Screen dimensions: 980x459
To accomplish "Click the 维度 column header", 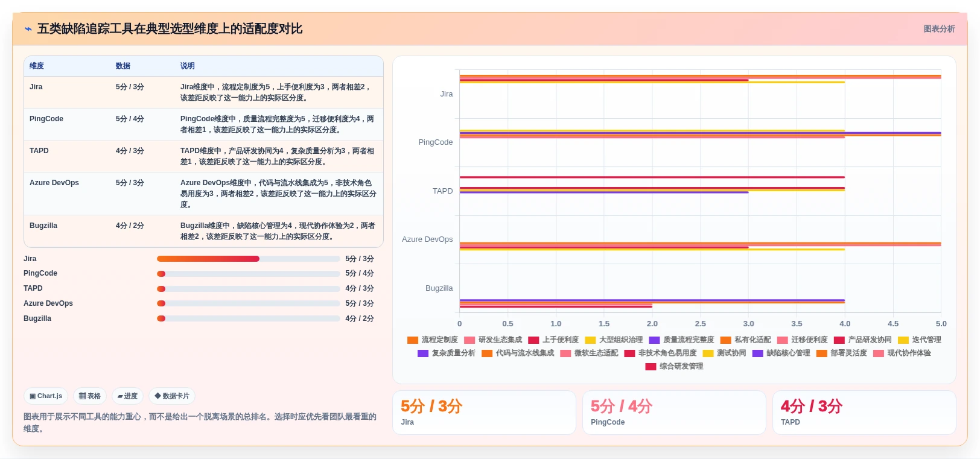I will pyautogui.click(x=37, y=66).
